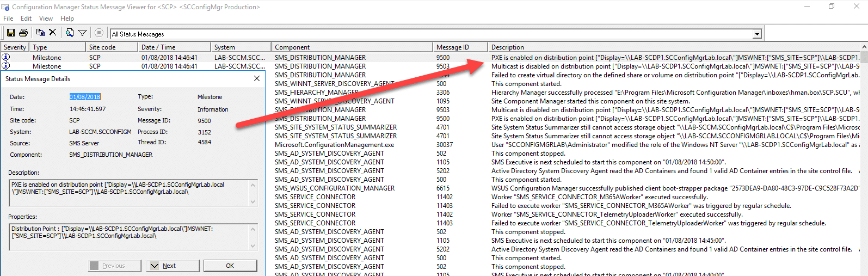Click OK in Status Message Details
The height and width of the screenshot is (276, 868).
pyautogui.click(x=230, y=266)
